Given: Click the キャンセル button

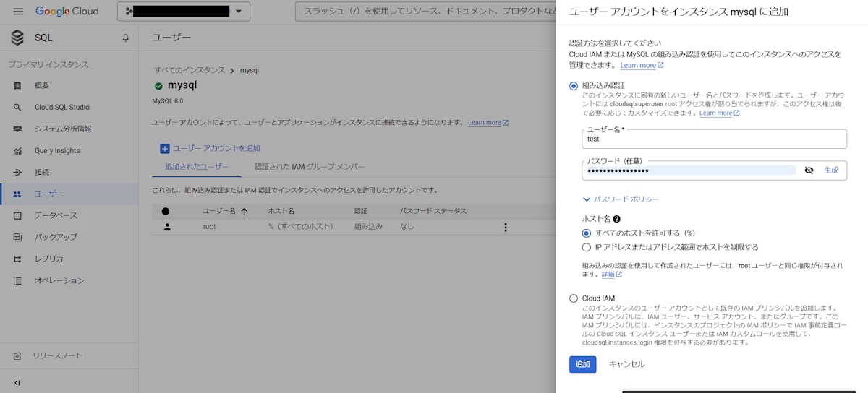Looking at the screenshot, I should 626,364.
